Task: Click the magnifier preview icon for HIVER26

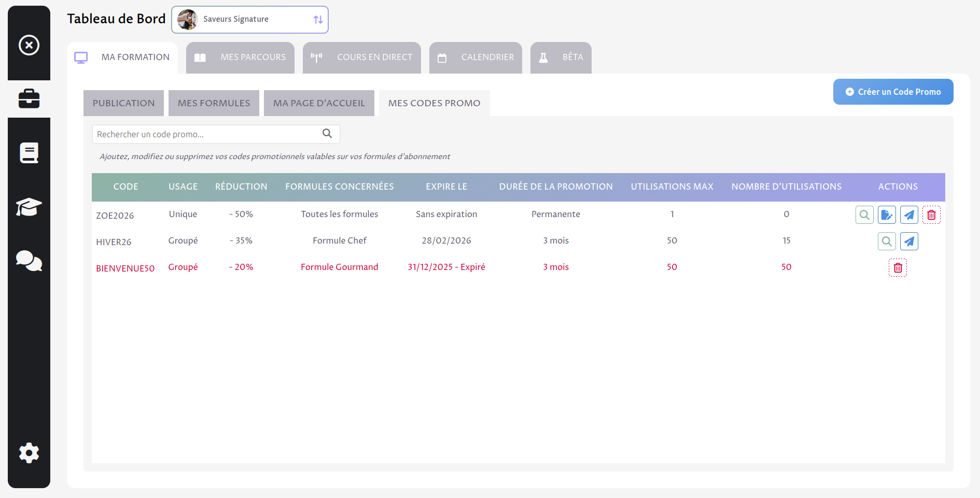Action: [x=887, y=241]
